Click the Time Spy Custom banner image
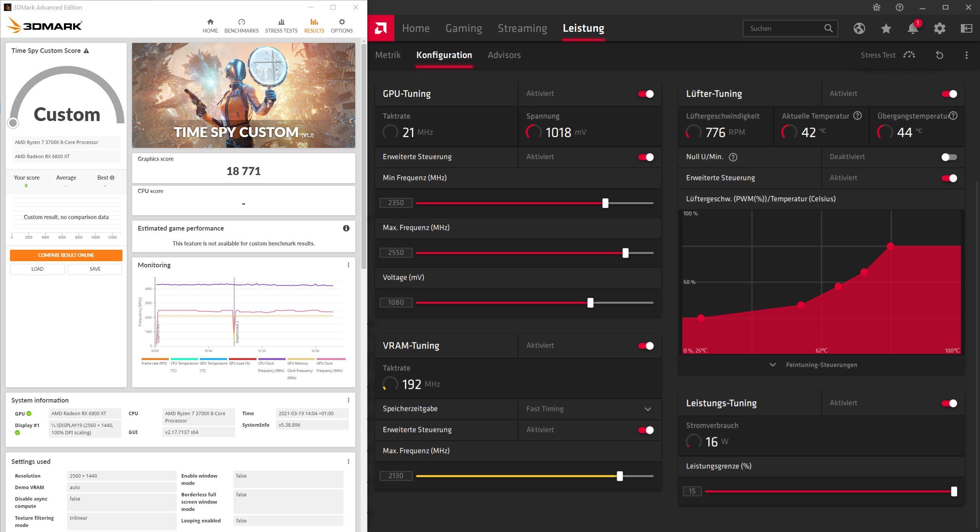 (x=243, y=95)
